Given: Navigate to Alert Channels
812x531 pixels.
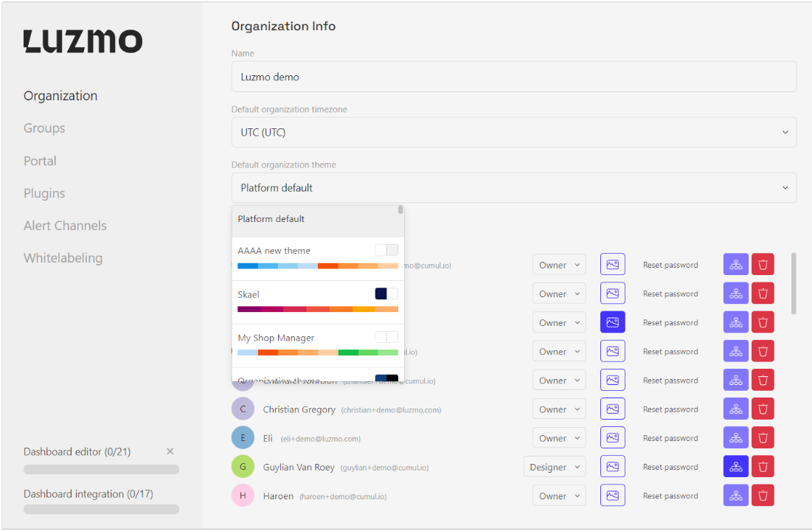Looking at the screenshot, I should pos(65,226).
